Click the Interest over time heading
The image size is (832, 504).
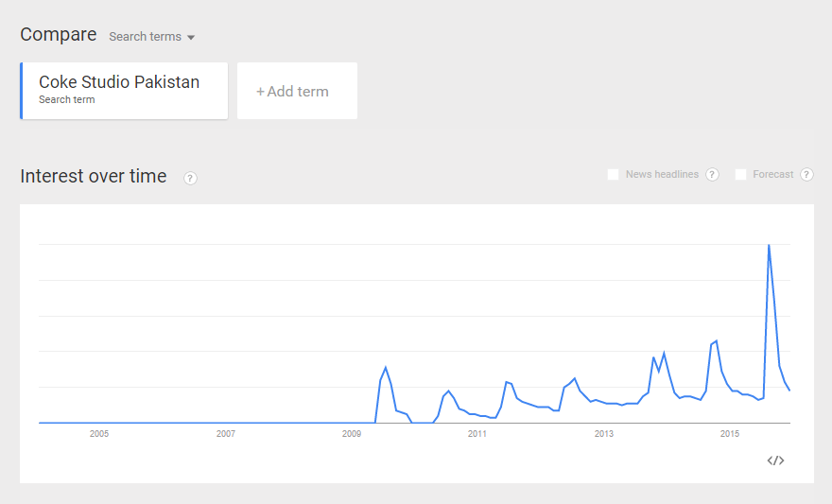(94, 177)
